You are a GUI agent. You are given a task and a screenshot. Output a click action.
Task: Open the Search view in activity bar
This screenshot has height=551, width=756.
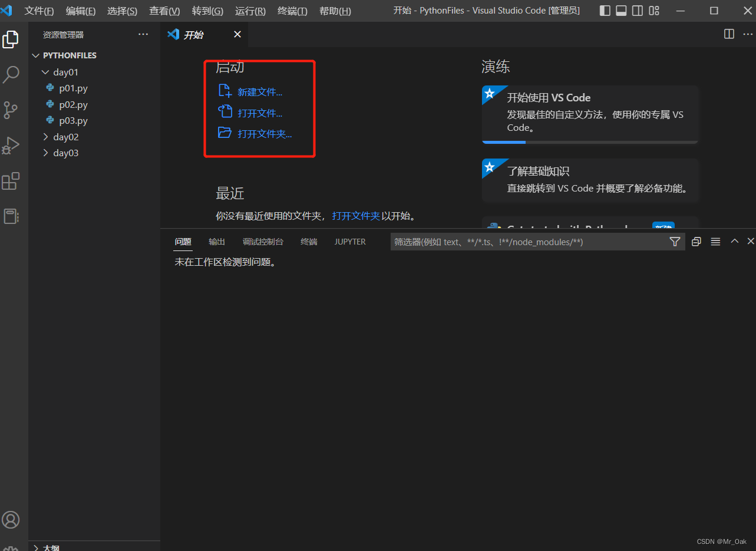tap(11, 75)
